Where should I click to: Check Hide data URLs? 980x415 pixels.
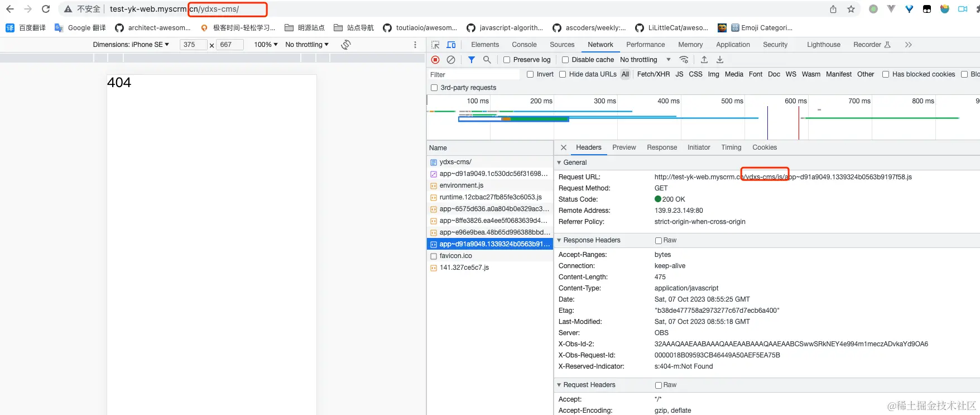point(563,74)
